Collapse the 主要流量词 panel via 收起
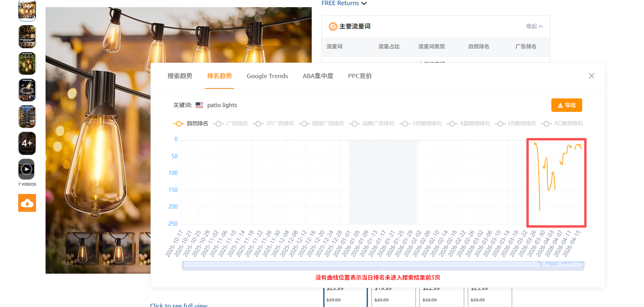644x307 pixels. pyautogui.click(x=534, y=26)
